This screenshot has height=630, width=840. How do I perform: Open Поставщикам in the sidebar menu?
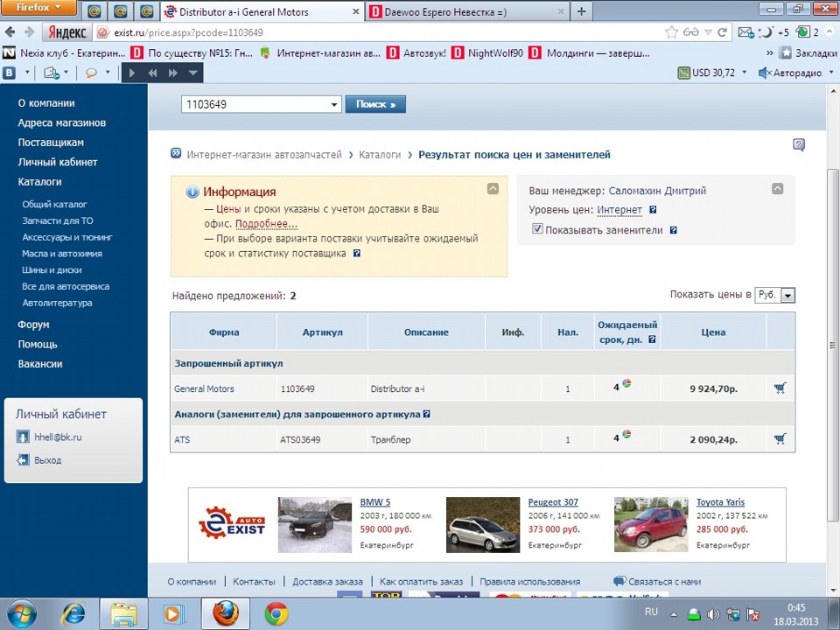[51, 143]
